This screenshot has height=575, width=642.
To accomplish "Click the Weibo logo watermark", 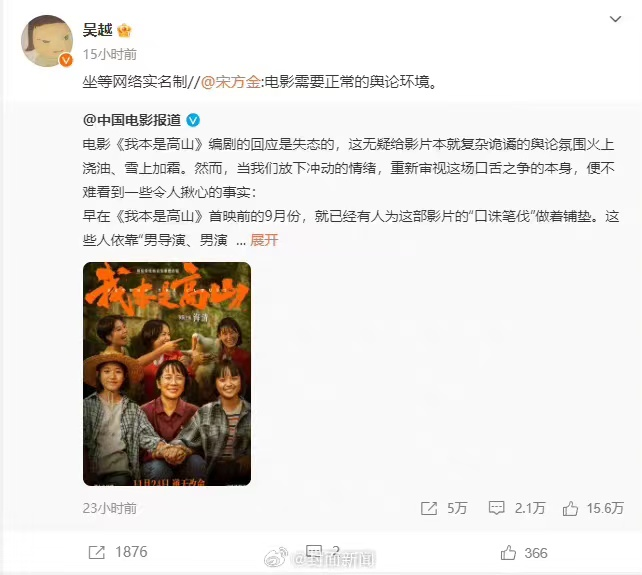I will click(276, 558).
